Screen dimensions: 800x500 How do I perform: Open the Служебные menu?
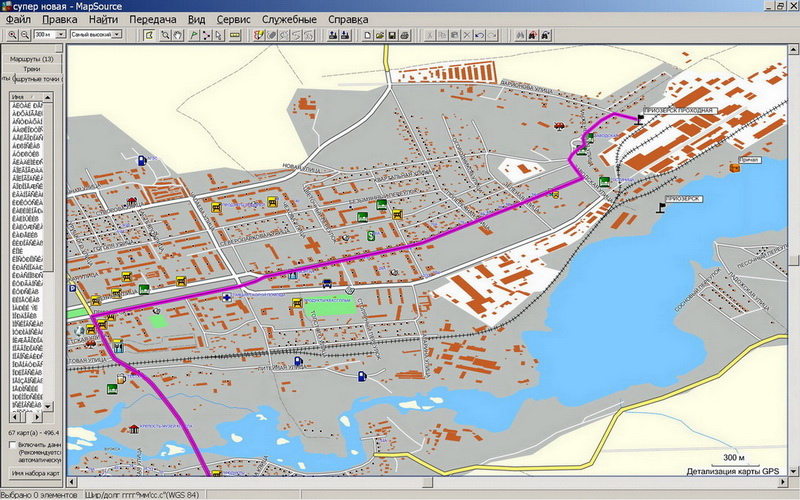(289, 19)
